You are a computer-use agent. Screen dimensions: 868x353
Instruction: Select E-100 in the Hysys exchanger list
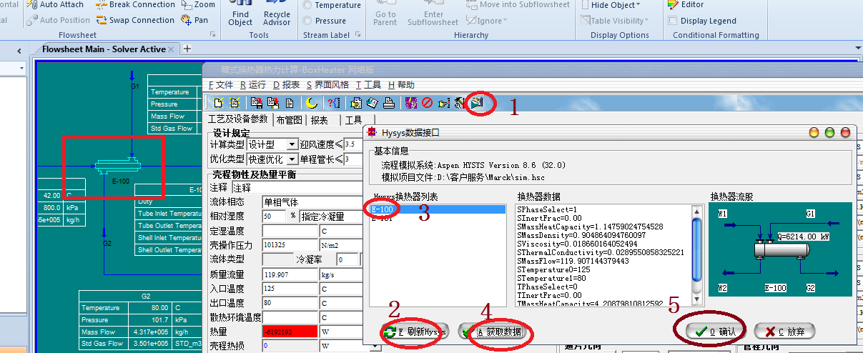click(383, 209)
